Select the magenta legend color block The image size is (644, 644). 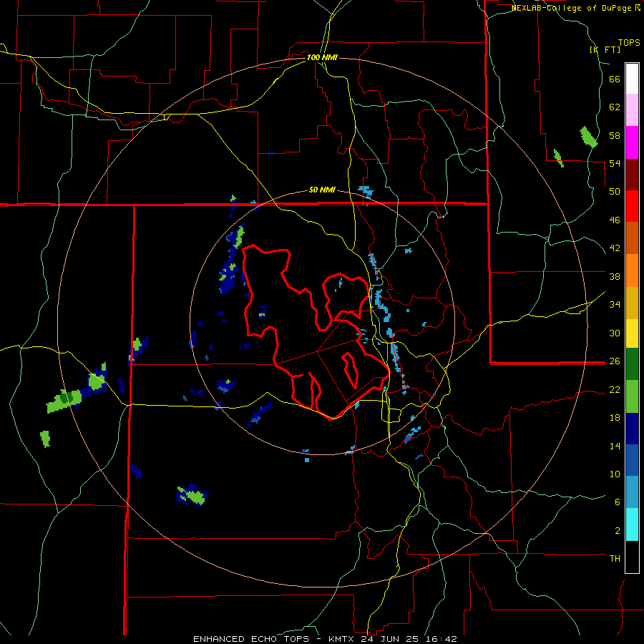(632, 142)
